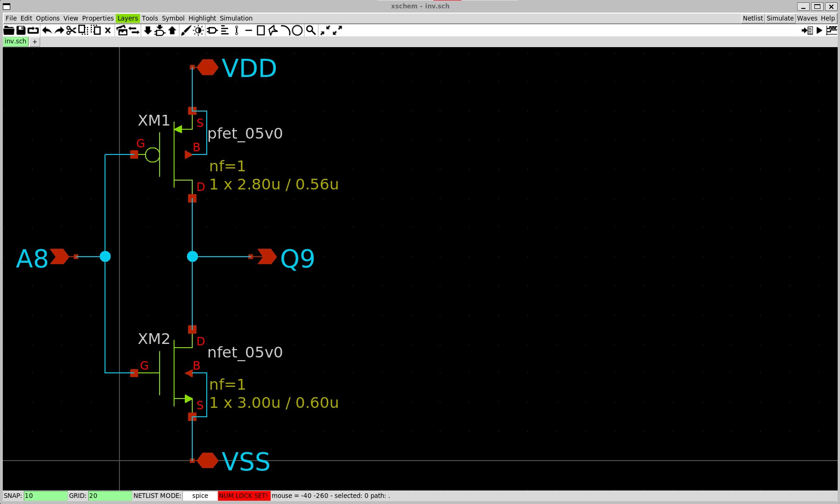The width and height of the screenshot is (840, 504).
Task: Select the Insert text tool icon
Action: [224, 30]
